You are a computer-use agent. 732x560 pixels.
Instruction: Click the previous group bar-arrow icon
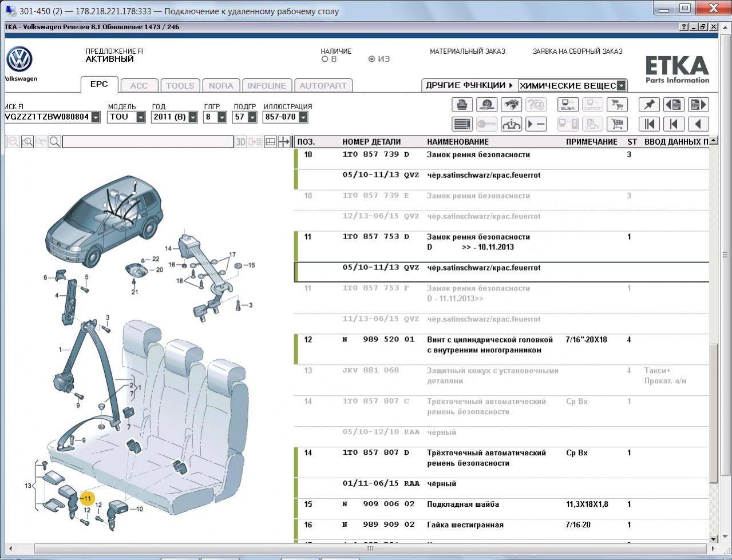(x=674, y=124)
